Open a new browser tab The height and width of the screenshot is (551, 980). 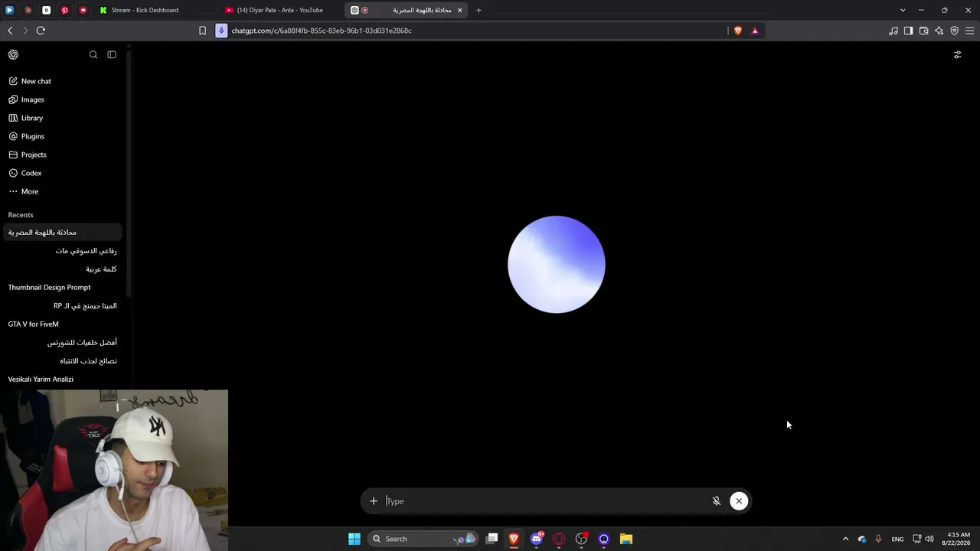(479, 10)
